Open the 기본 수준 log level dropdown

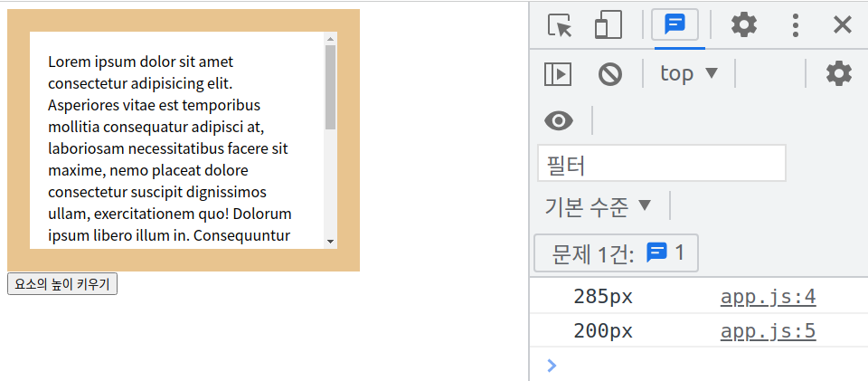click(599, 206)
